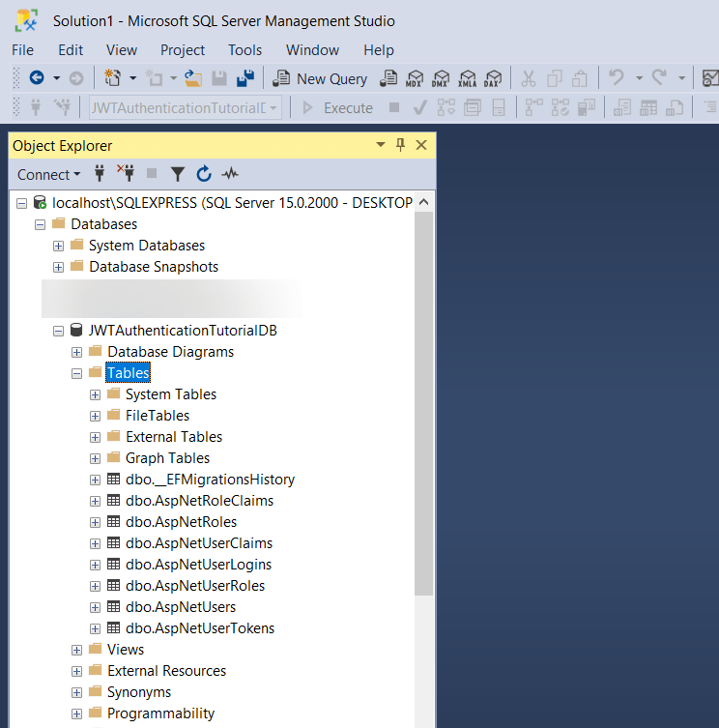Click the Redo arrow icon

click(659, 77)
